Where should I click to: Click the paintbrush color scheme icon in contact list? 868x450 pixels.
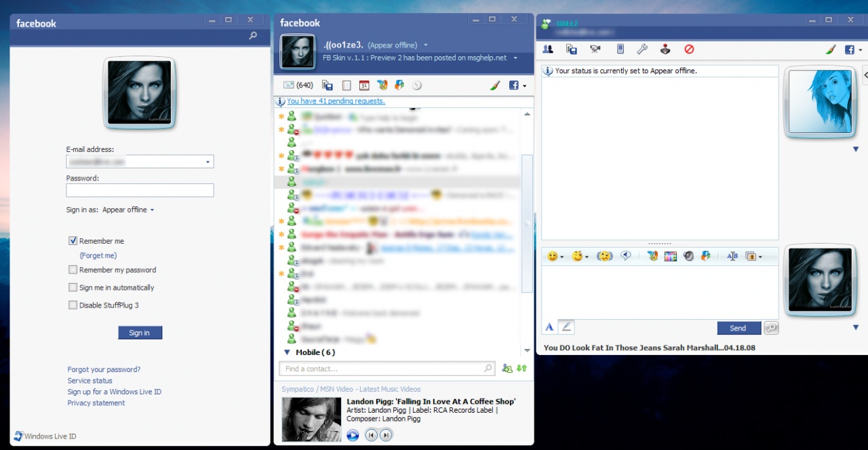pyautogui.click(x=496, y=86)
